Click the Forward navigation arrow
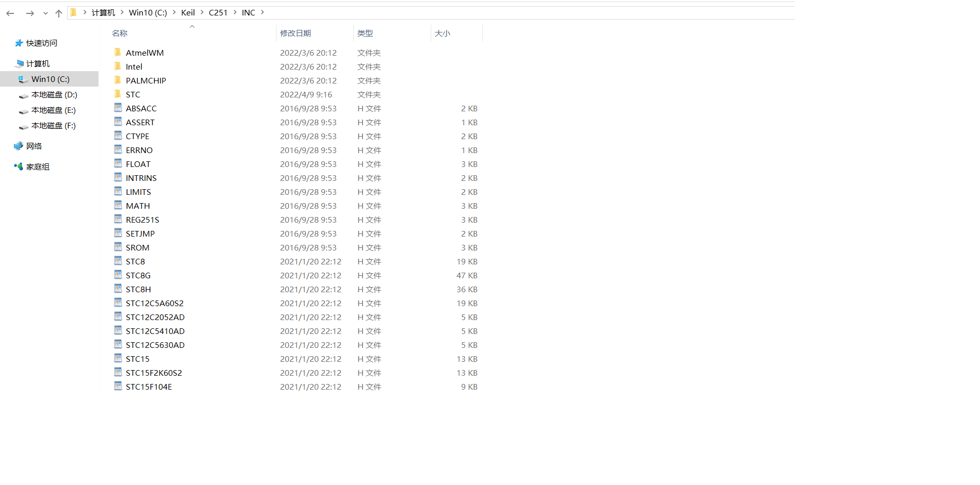The width and height of the screenshot is (980, 485). pyautogui.click(x=30, y=13)
